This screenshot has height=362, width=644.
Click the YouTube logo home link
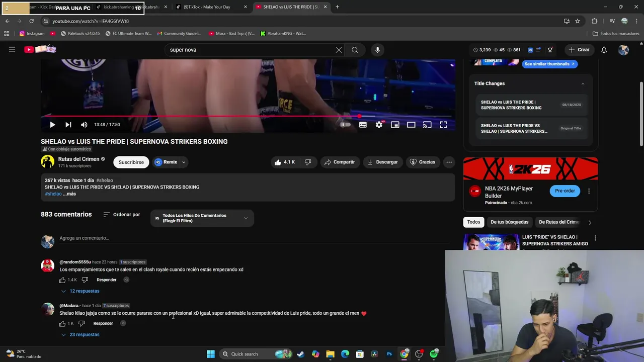click(40, 49)
